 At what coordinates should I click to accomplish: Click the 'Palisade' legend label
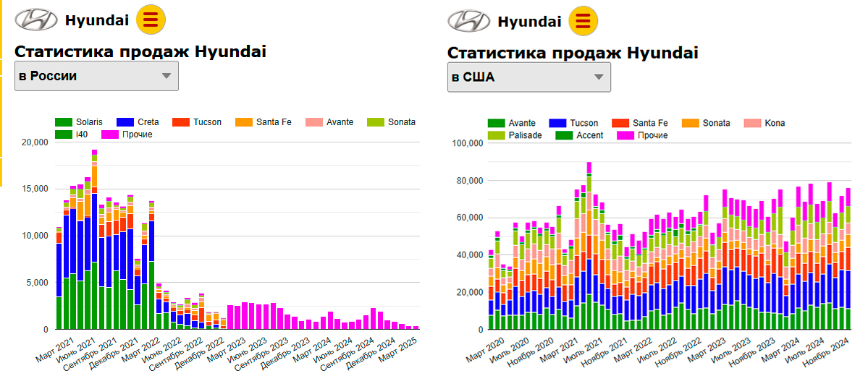point(526,134)
